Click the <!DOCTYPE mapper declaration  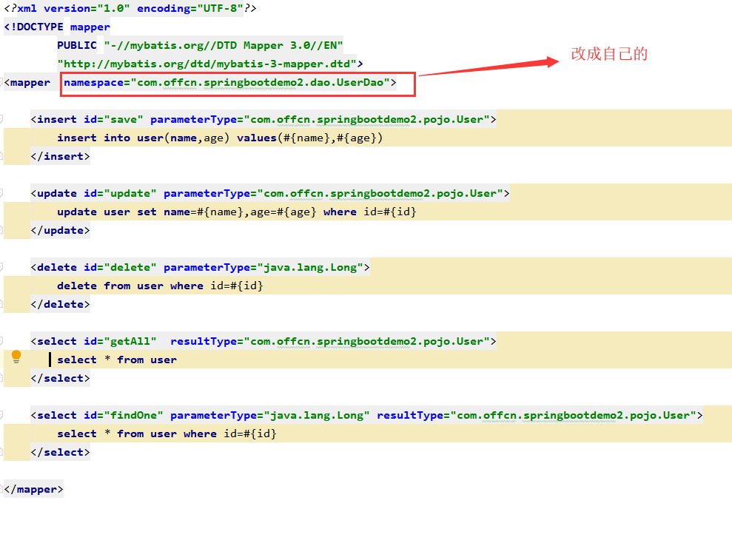pos(57,27)
